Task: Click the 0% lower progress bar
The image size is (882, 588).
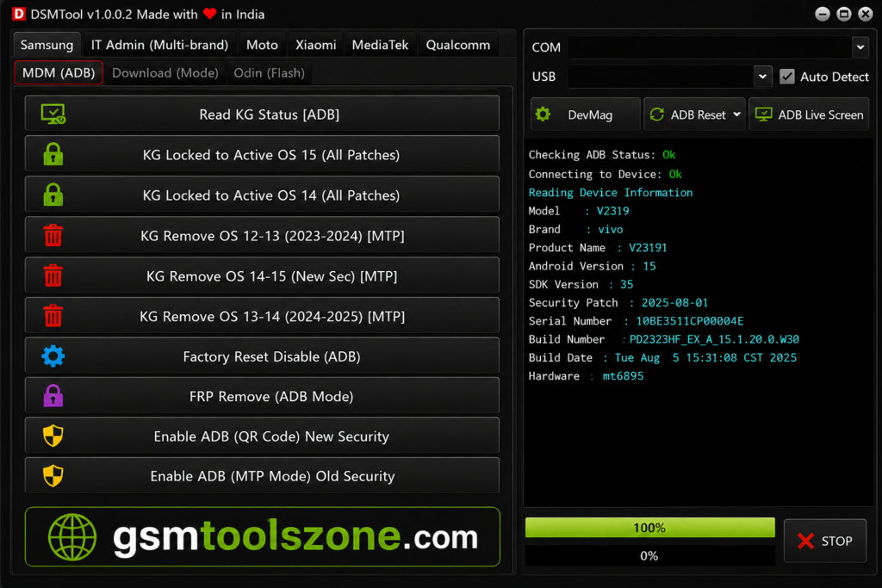Action: point(649,556)
